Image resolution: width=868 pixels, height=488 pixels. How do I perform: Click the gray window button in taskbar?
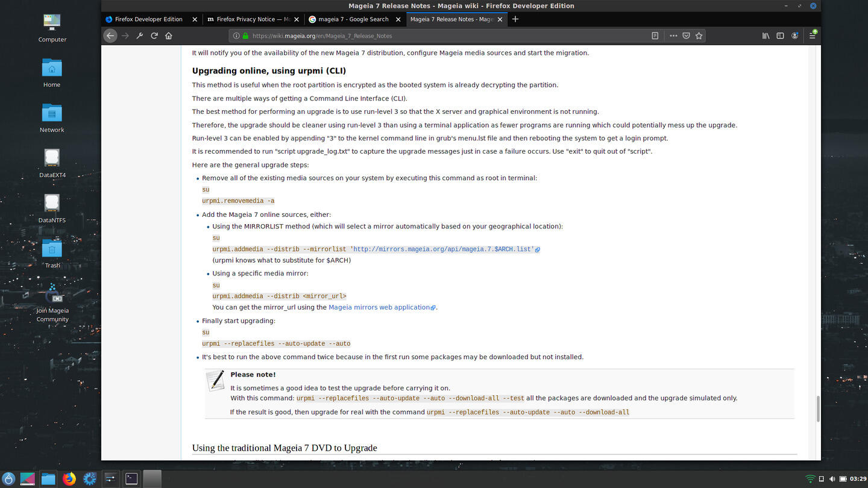153,479
